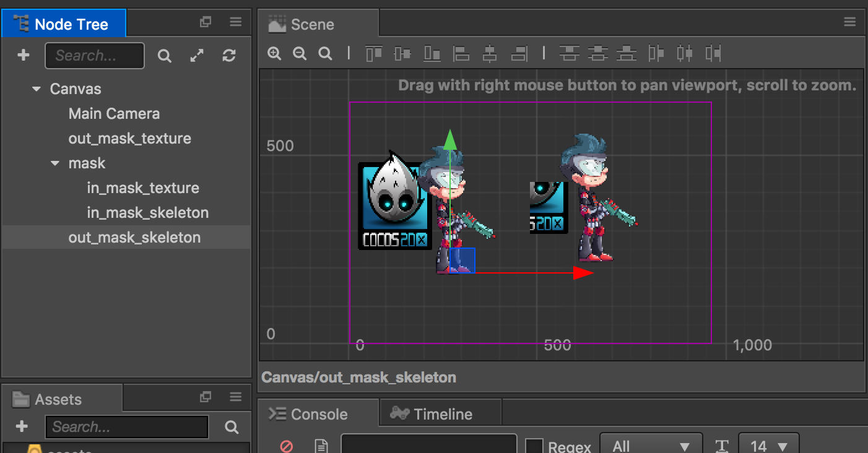Zoom in the Scene view with the plus magnifier
The image size is (868, 453).
[x=274, y=54]
